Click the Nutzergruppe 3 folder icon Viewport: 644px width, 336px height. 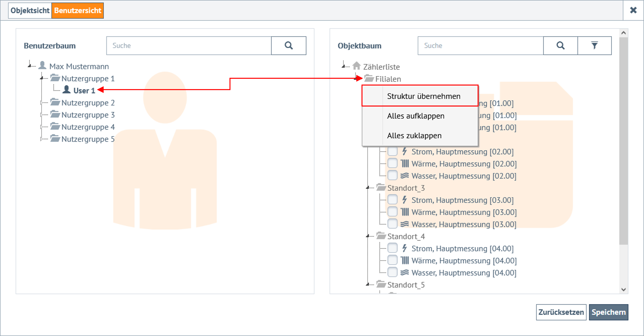55,115
